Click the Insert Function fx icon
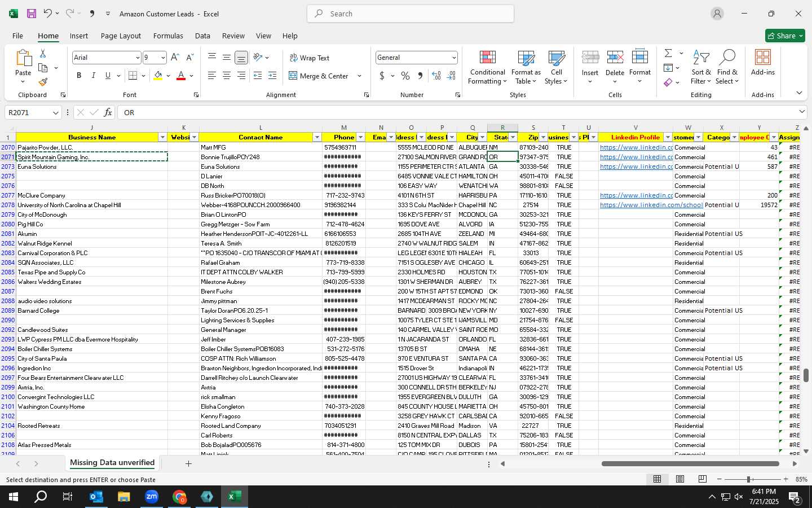This screenshot has width=812, height=508. [108, 112]
